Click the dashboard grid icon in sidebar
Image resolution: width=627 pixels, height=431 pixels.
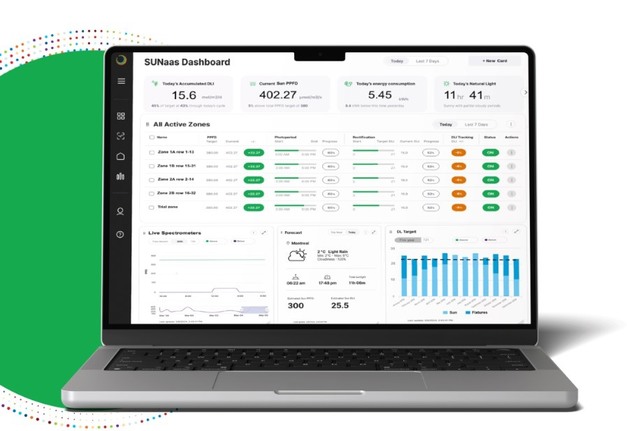coord(121,116)
